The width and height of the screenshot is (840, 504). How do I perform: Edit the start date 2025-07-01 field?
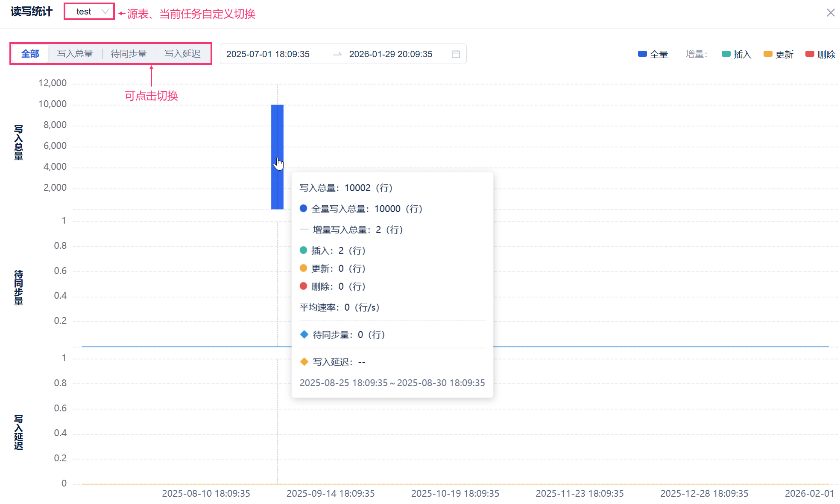[268, 54]
